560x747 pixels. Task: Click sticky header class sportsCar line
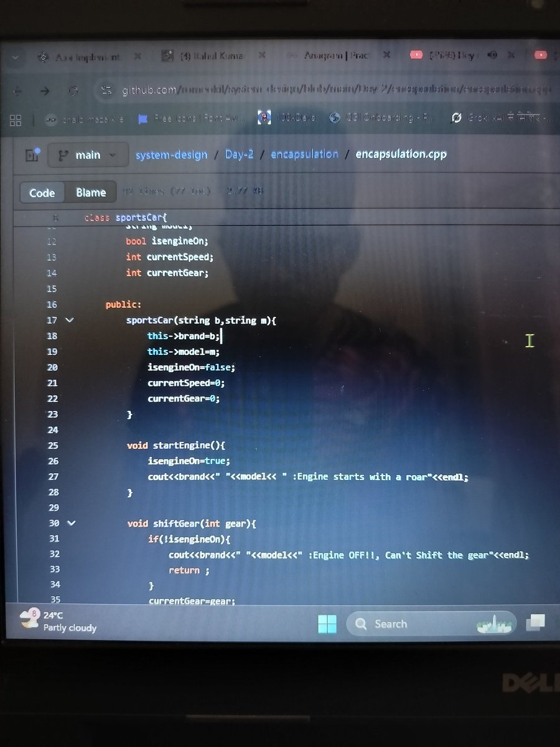pyautogui.click(x=126, y=218)
